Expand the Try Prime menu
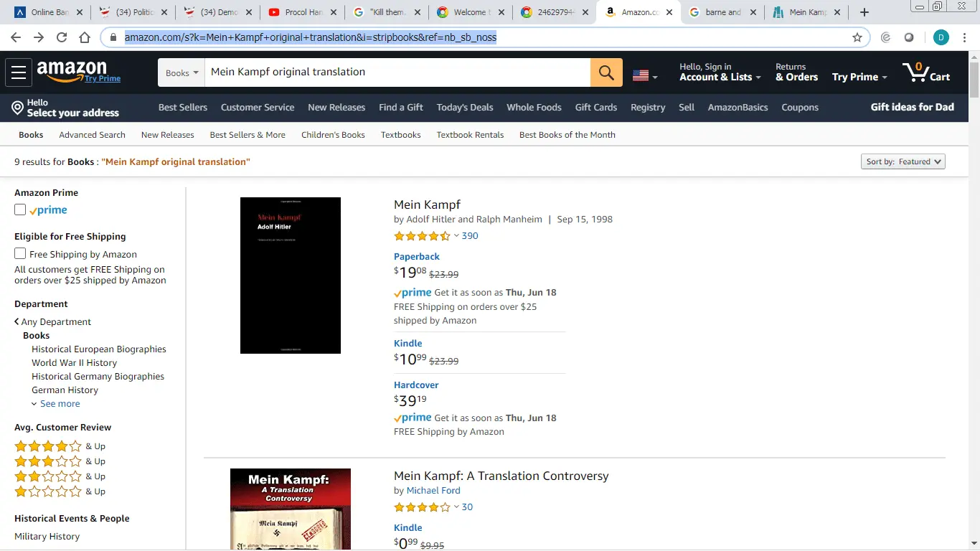980x551 pixels. tap(859, 77)
